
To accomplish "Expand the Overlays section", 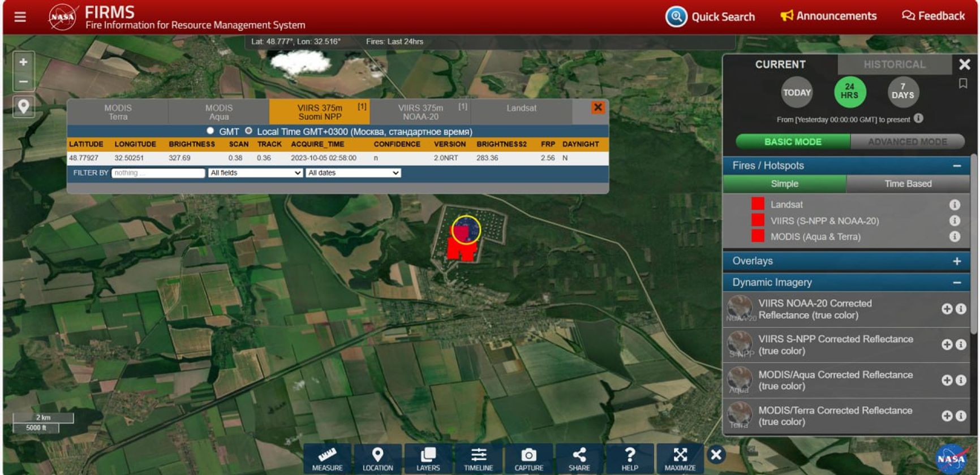I will [x=956, y=261].
